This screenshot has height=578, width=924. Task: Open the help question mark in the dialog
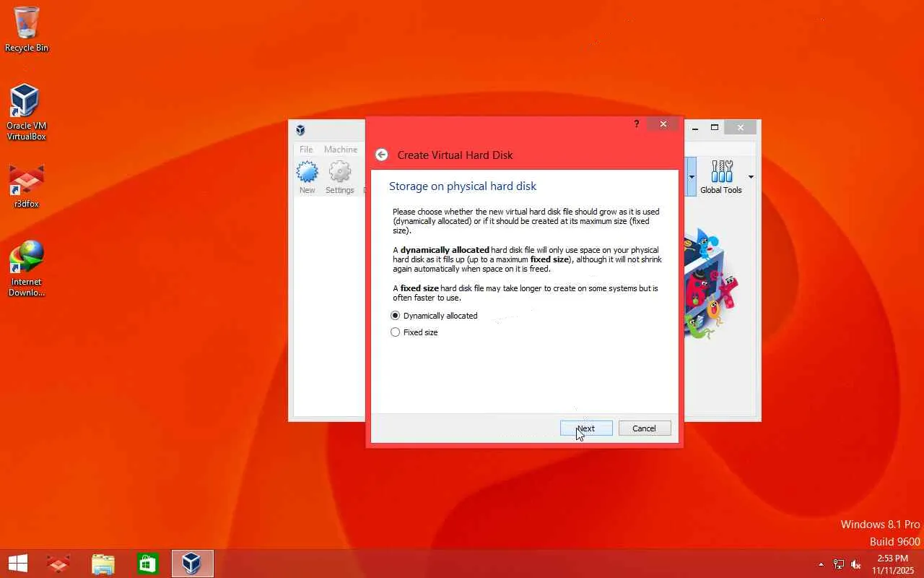(x=636, y=124)
